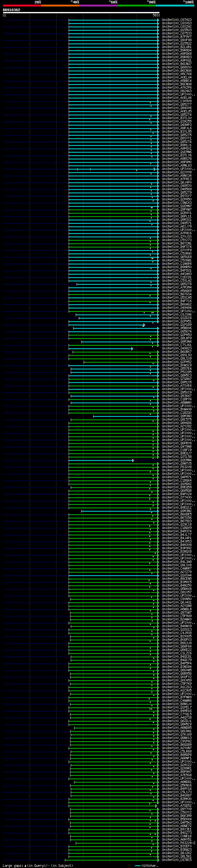197x868 pixels.
Task: Open hit UniRef100_A5BBC4
Action: 176,81
